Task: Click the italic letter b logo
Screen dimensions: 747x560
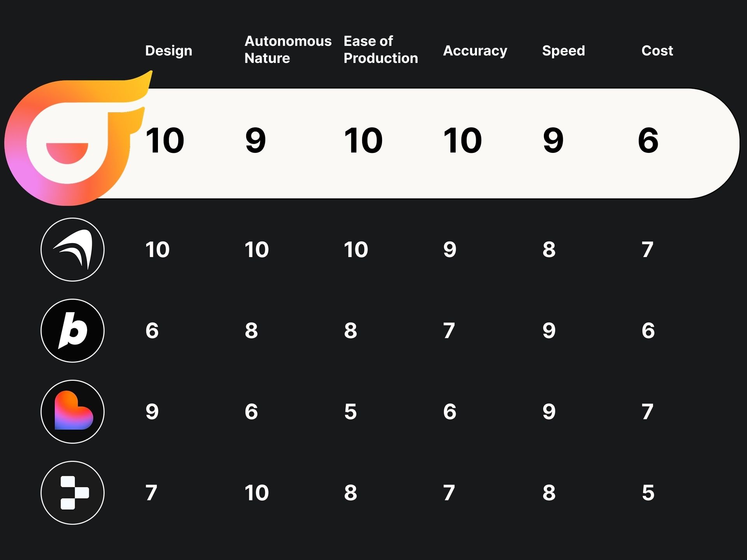Action: tap(72, 331)
